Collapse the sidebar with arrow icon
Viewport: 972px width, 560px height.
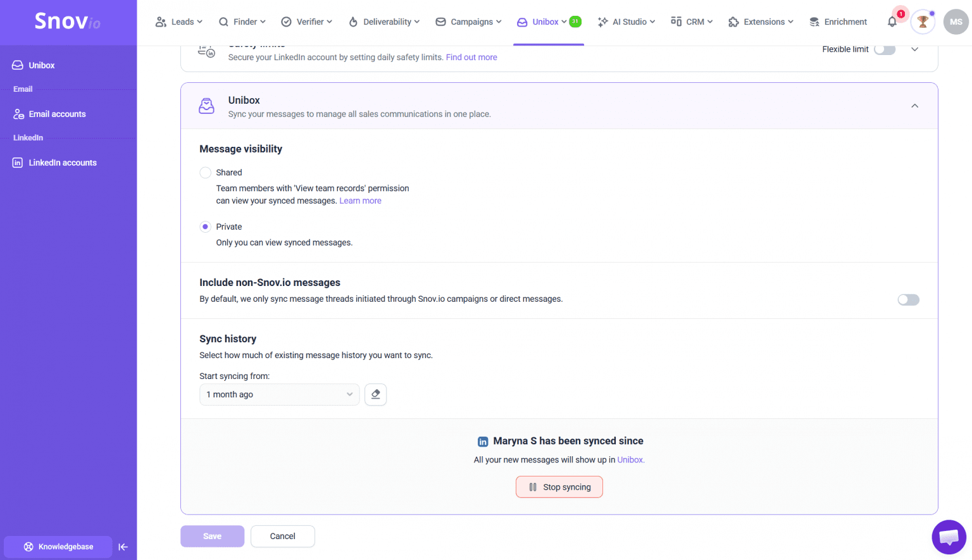123,547
